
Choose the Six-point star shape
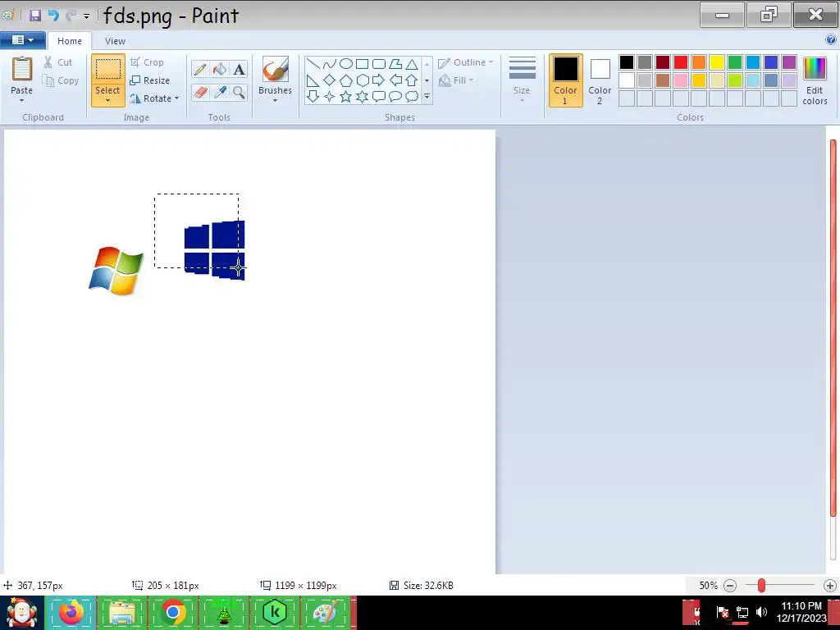(x=362, y=97)
